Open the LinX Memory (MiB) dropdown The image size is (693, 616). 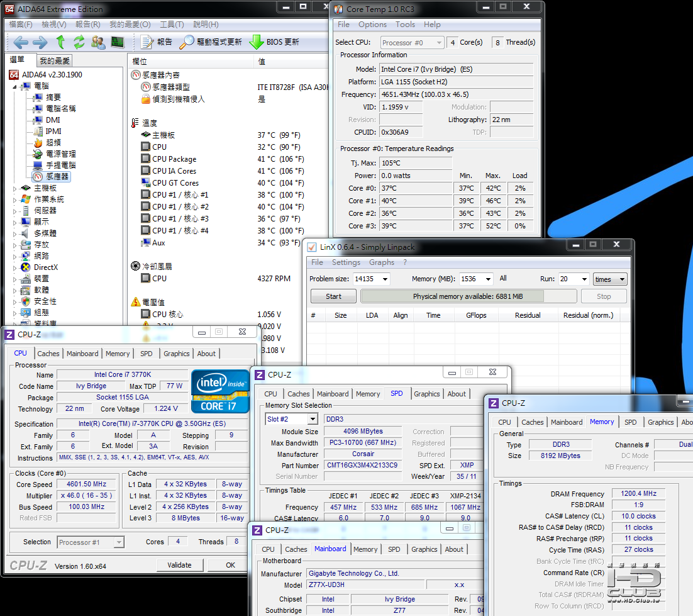point(488,279)
